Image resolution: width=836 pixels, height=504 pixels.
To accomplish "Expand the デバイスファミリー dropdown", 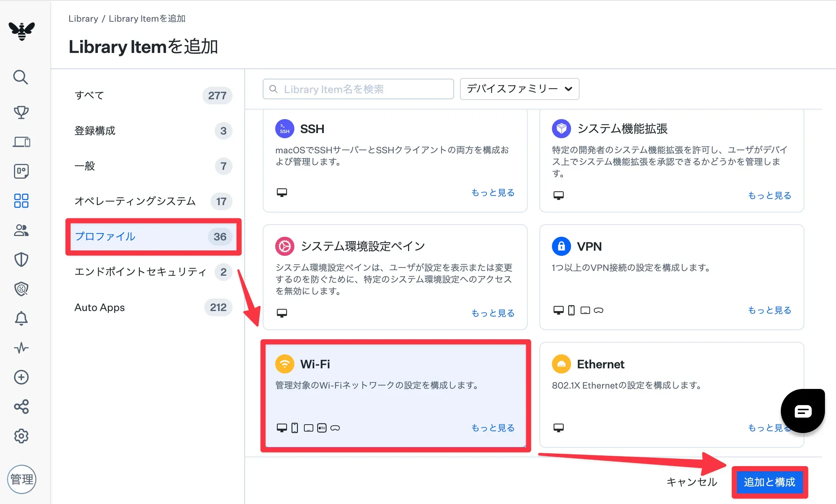I will click(519, 89).
